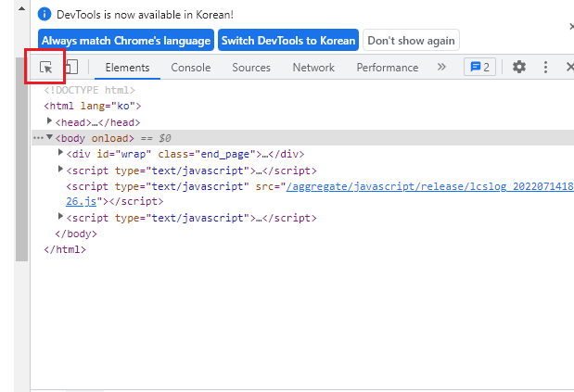The height and width of the screenshot is (392, 574).
Task: Expand the head element node
Action: pyautogui.click(x=49, y=120)
